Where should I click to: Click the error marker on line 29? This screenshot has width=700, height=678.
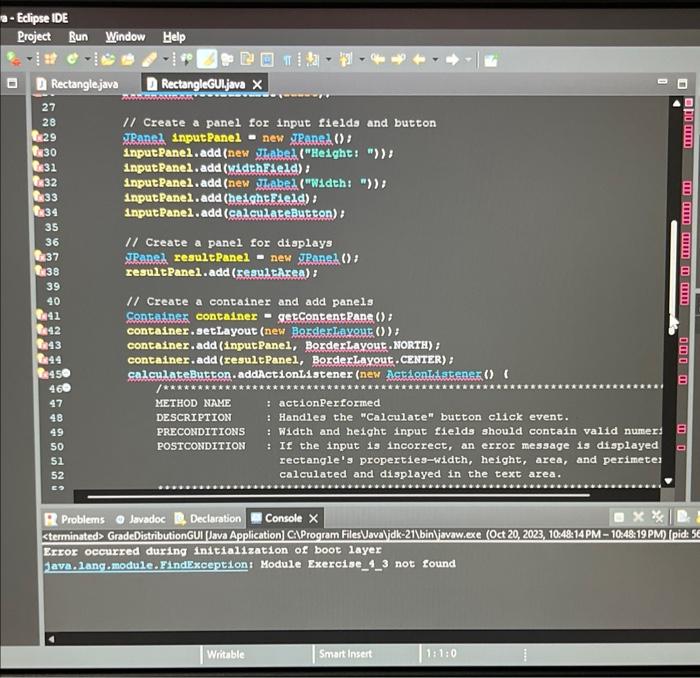tap(38, 136)
